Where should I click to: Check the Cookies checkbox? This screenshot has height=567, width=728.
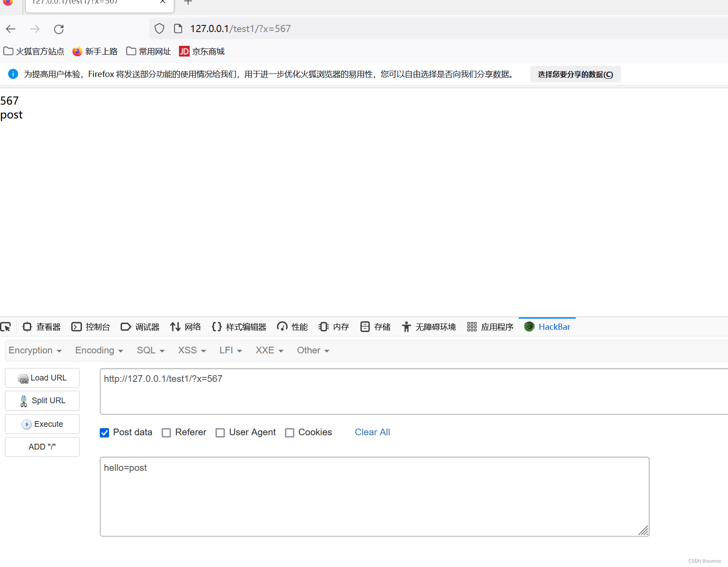coord(289,432)
